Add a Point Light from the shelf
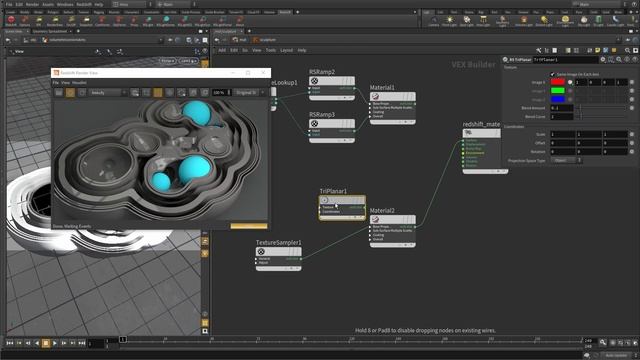The width and height of the screenshot is (640, 360). pyautogui.click(x=449, y=21)
